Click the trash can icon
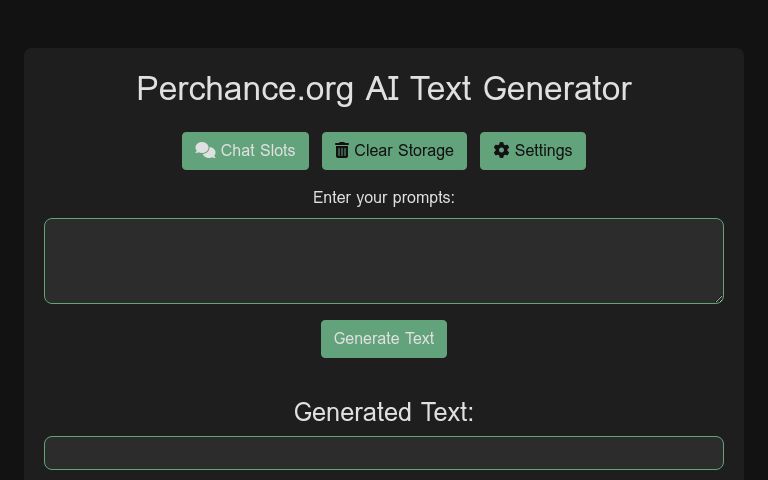Screen dimensions: 768x480 (x=342, y=150)
